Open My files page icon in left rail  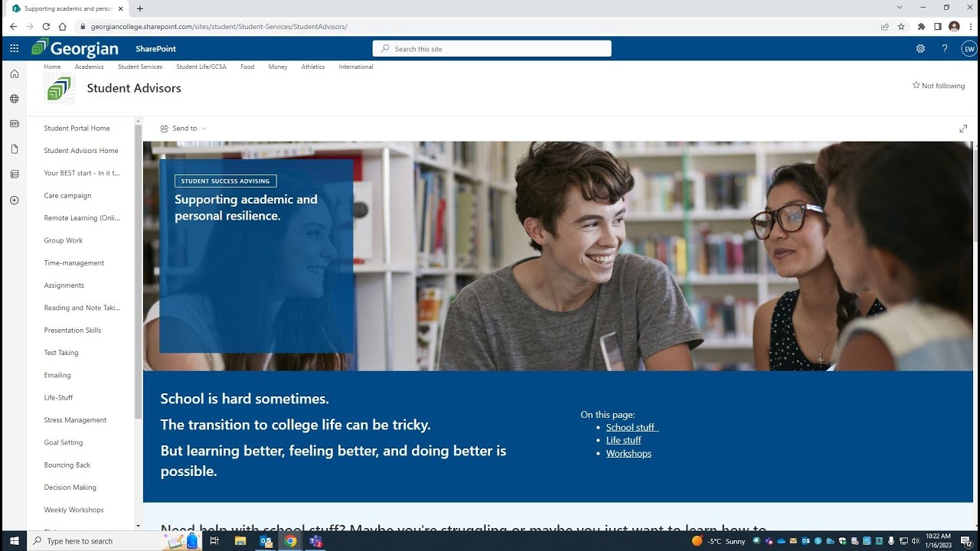(x=14, y=149)
